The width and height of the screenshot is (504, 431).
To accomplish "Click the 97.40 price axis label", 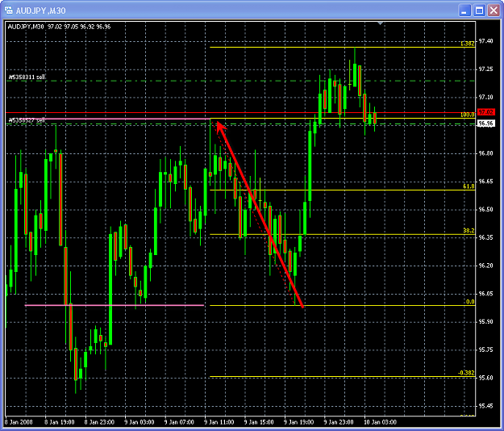I will [485, 41].
